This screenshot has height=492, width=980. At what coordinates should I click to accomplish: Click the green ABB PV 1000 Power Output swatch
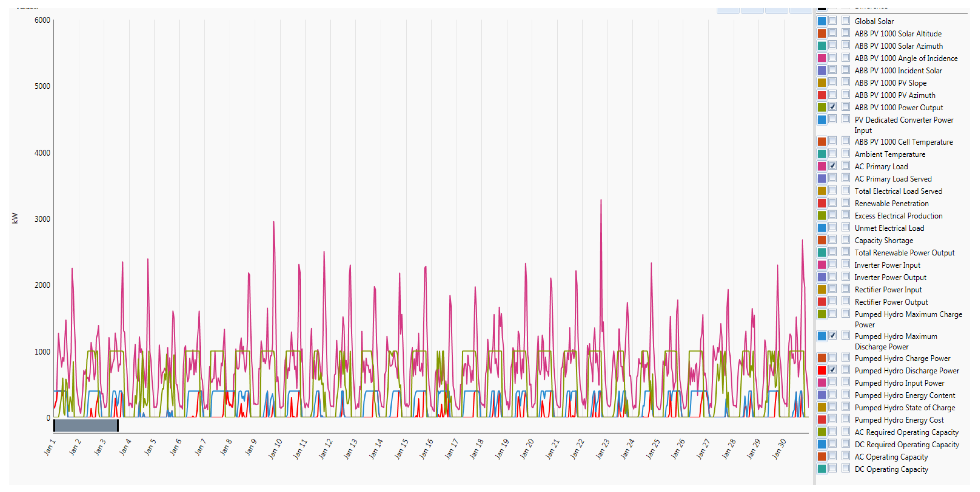click(822, 108)
